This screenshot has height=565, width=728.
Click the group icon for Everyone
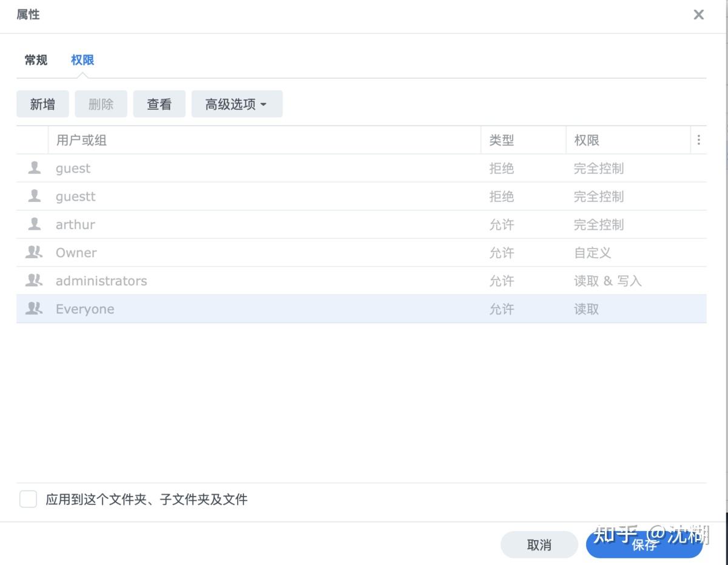pyautogui.click(x=34, y=309)
